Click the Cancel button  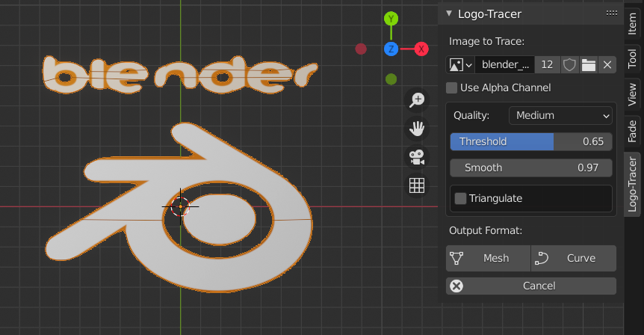click(x=531, y=286)
